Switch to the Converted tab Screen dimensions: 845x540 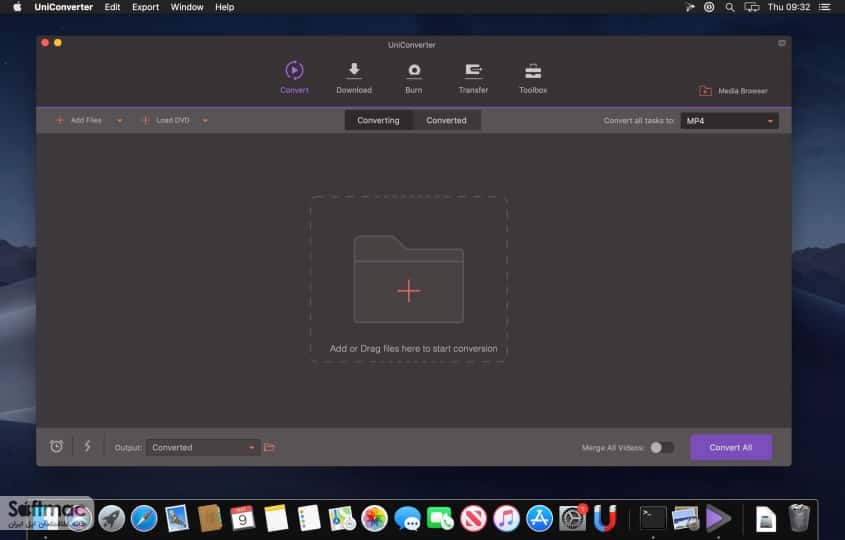446,120
